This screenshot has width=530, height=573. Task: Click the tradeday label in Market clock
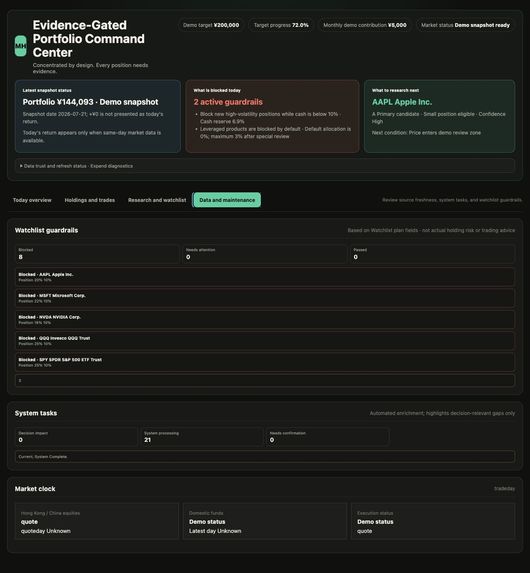click(504, 489)
